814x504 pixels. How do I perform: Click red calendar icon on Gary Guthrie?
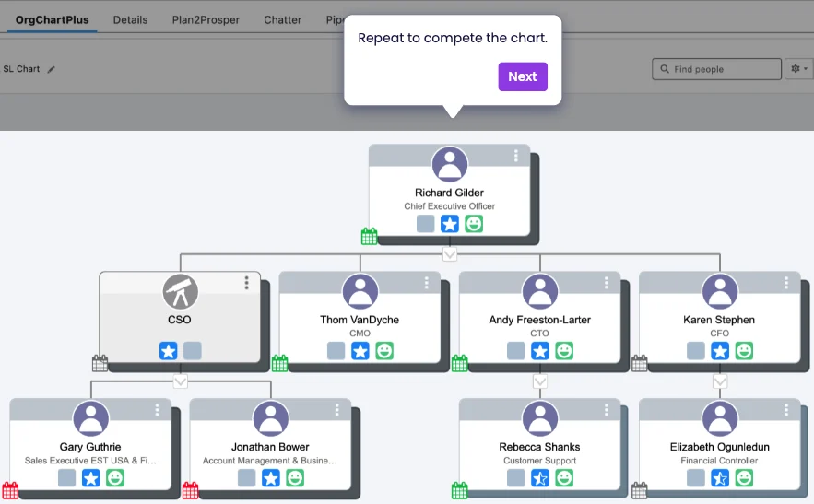[x=10, y=490]
